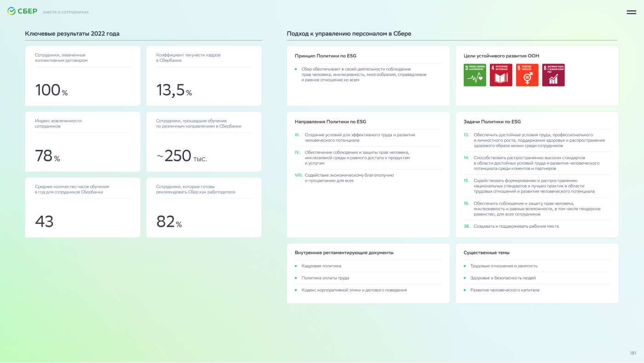
Task: Select the SDG 3 good health icon
Action: [x=475, y=75]
